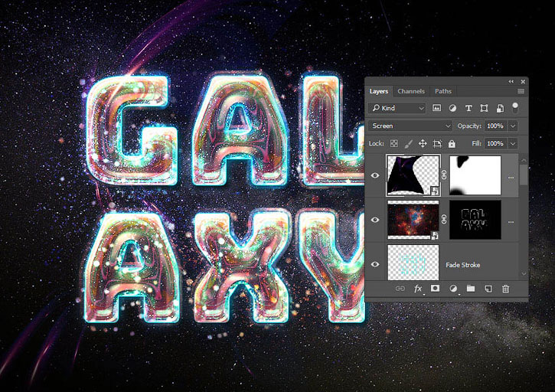Delete layer with trash icon

[x=506, y=289]
